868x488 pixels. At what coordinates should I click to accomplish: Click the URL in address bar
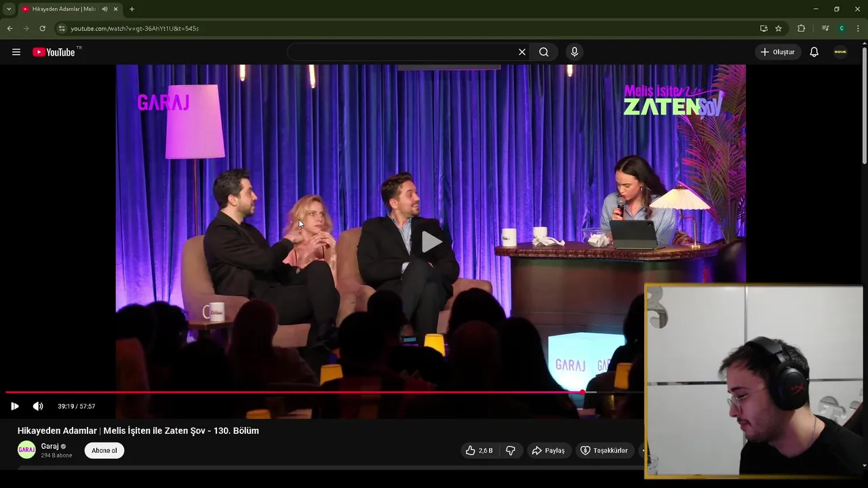pyautogui.click(x=134, y=28)
